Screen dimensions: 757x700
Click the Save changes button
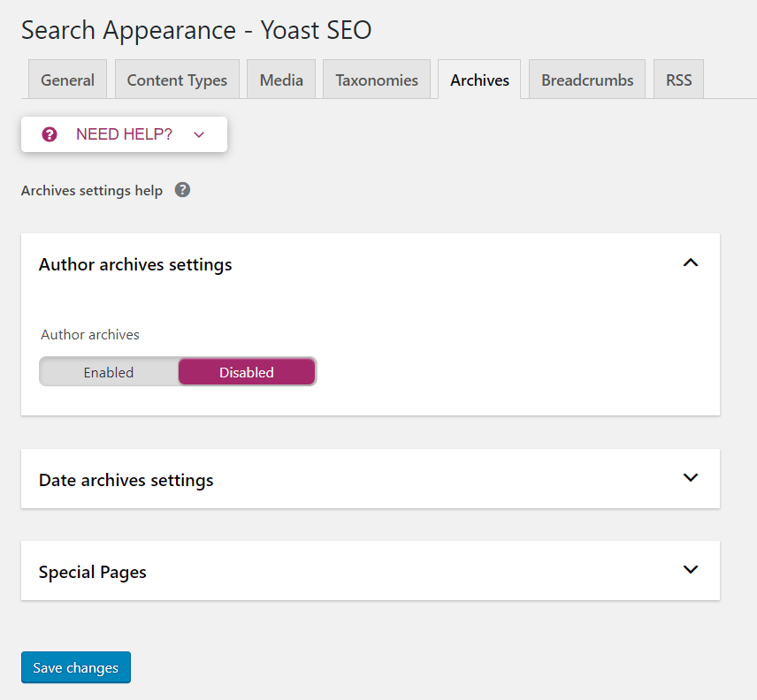[x=76, y=667]
